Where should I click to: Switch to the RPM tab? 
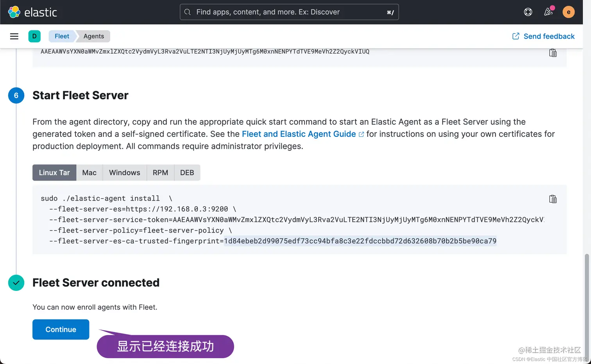(160, 173)
